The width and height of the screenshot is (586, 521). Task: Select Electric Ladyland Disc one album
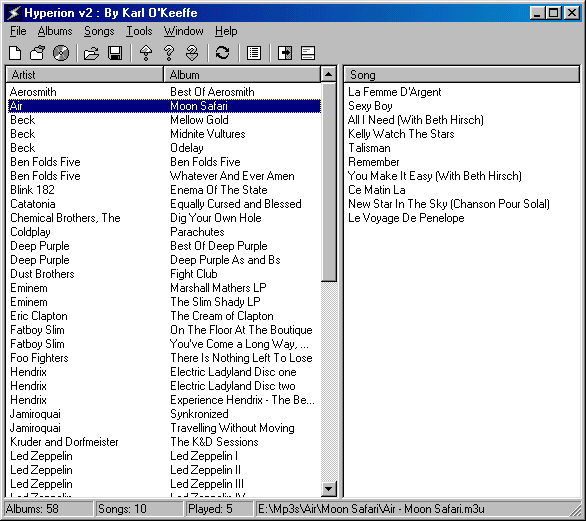tap(164, 372)
